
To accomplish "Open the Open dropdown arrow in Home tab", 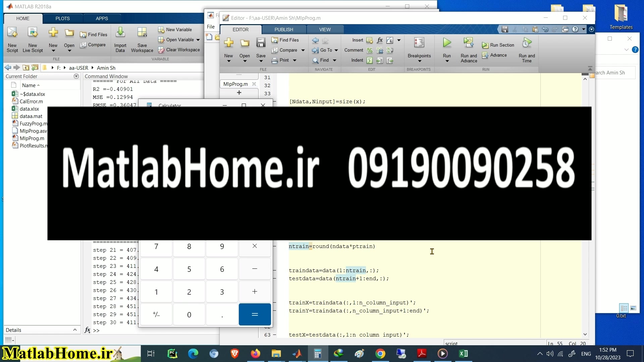I will [x=69, y=51].
